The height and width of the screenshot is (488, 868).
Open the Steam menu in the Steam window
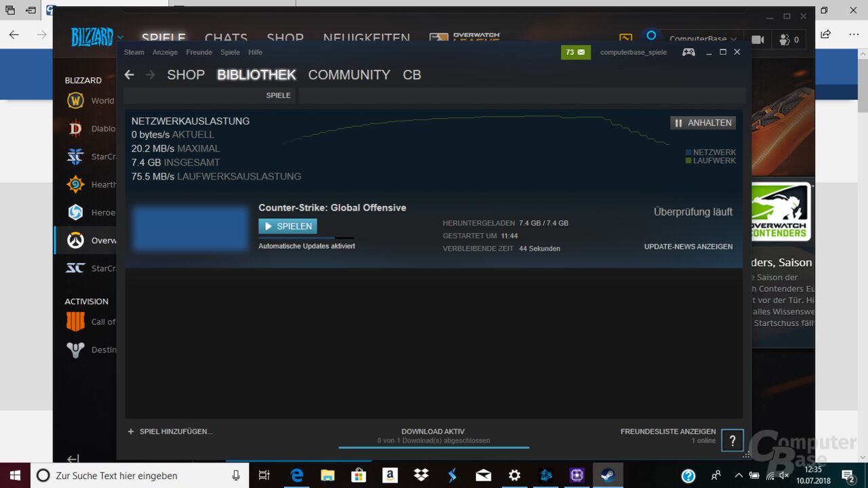[134, 52]
